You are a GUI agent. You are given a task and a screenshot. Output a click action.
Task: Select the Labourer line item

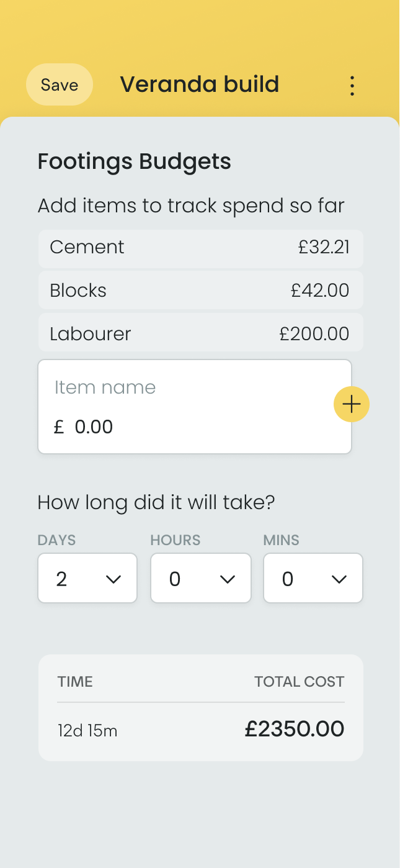point(200,333)
